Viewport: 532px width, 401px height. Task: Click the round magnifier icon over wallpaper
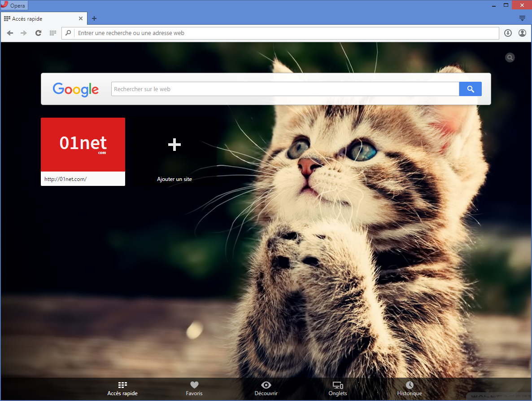click(510, 57)
